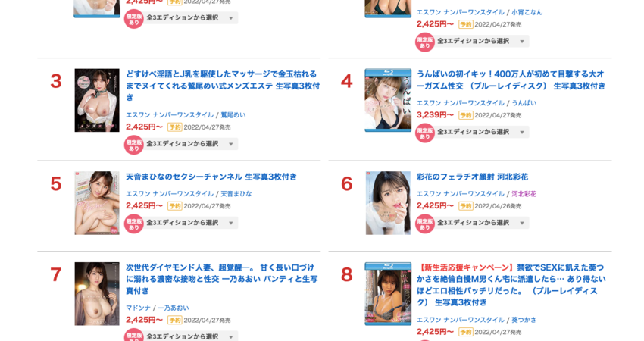Screen dimensions: 644x341
Task: Click 限定版あり badge on rank 6 item
Action: 425,224
